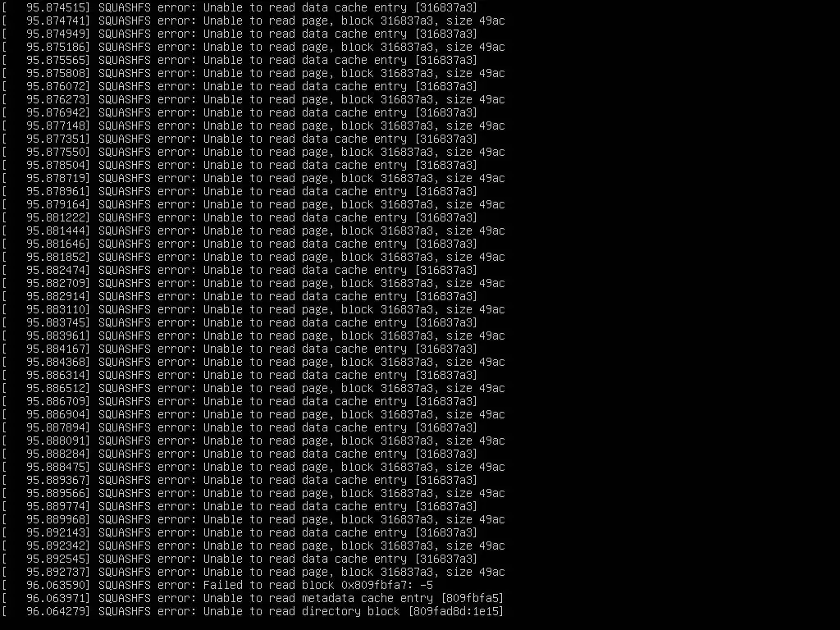This screenshot has height=630, width=840.
Task: Select the line with timestamp 95.878504
Action: coord(240,165)
